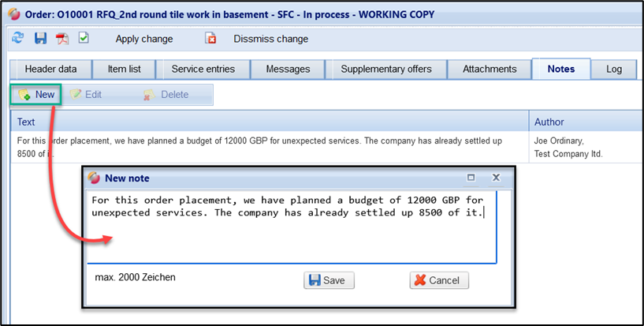
Task: Click the red Dismiss change icon
Action: pos(210,39)
